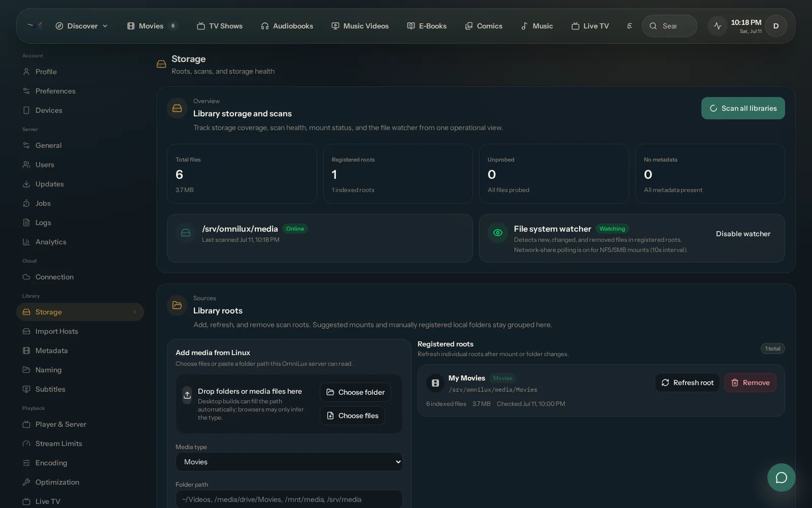Open Live TV in top navigation
The image size is (812, 508).
click(x=590, y=26)
